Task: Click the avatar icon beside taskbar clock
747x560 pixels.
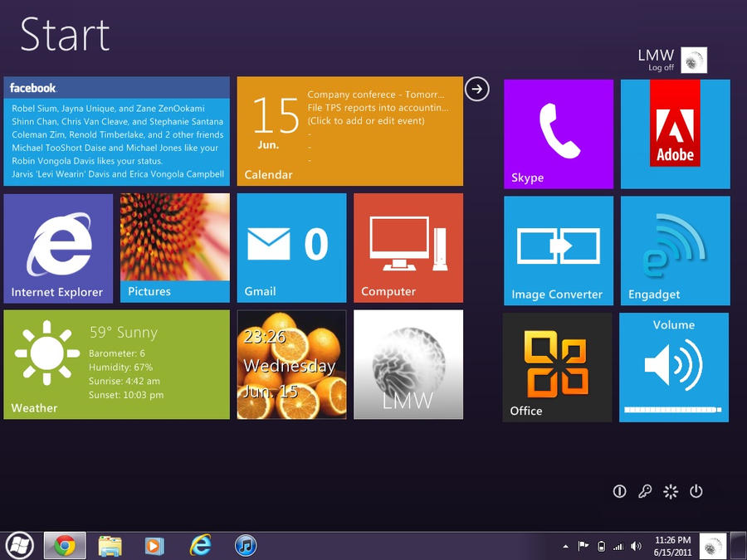Action: (713, 546)
